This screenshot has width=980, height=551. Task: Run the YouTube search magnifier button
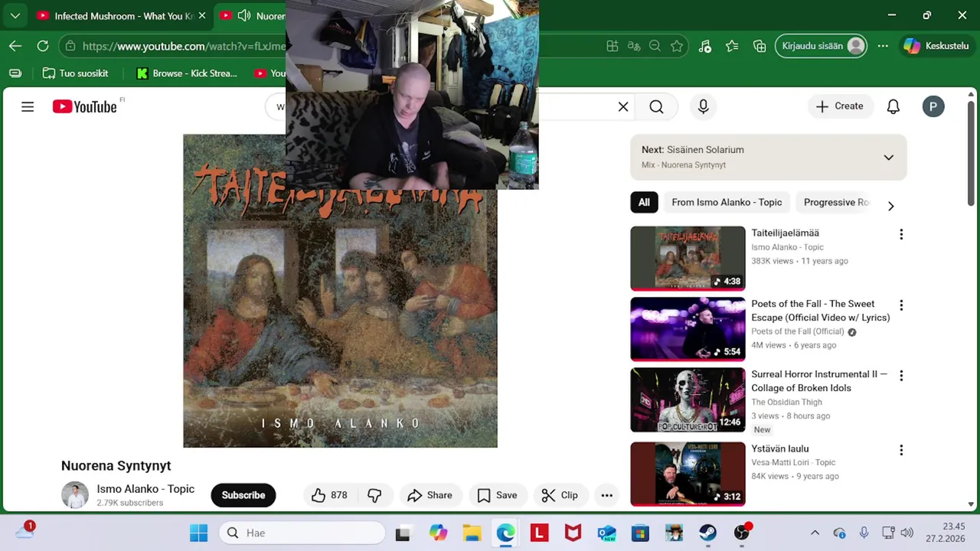[x=656, y=106]
